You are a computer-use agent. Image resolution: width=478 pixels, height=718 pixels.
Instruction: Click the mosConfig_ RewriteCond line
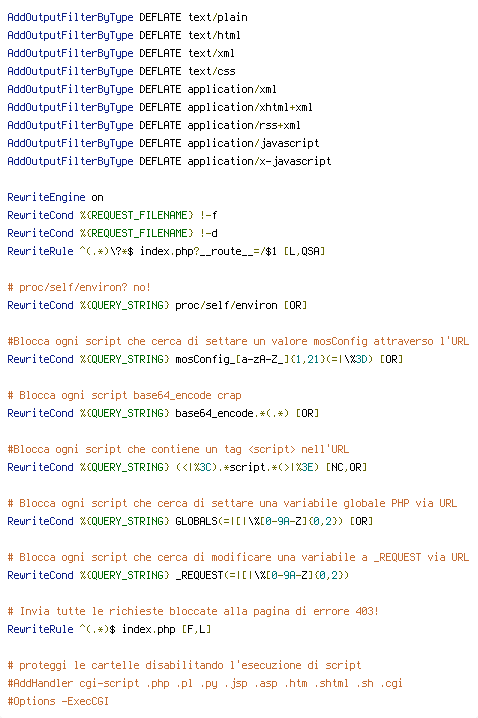[205, 359]
